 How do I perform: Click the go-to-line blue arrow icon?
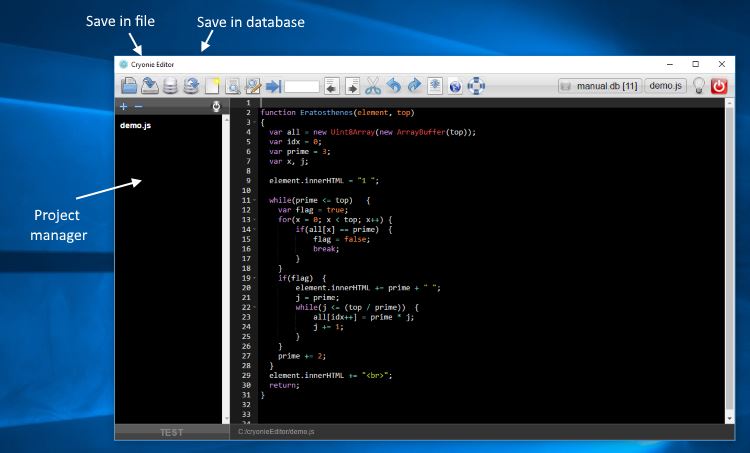point(274,87)
